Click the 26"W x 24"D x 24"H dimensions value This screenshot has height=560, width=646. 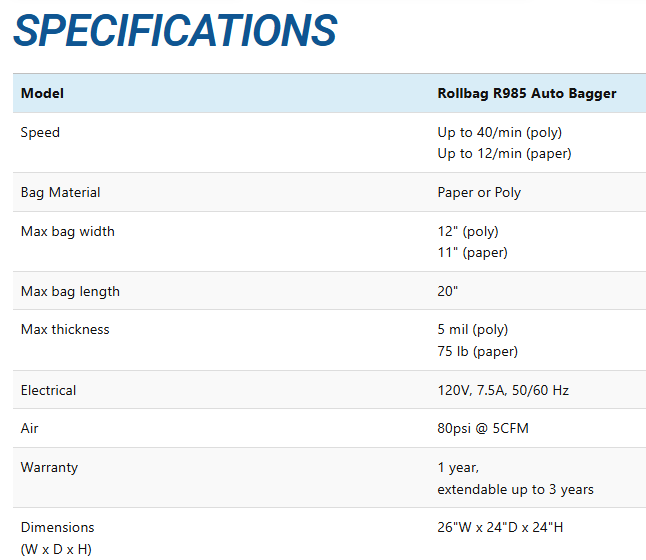pyautogui.click(x=500, y=527)
